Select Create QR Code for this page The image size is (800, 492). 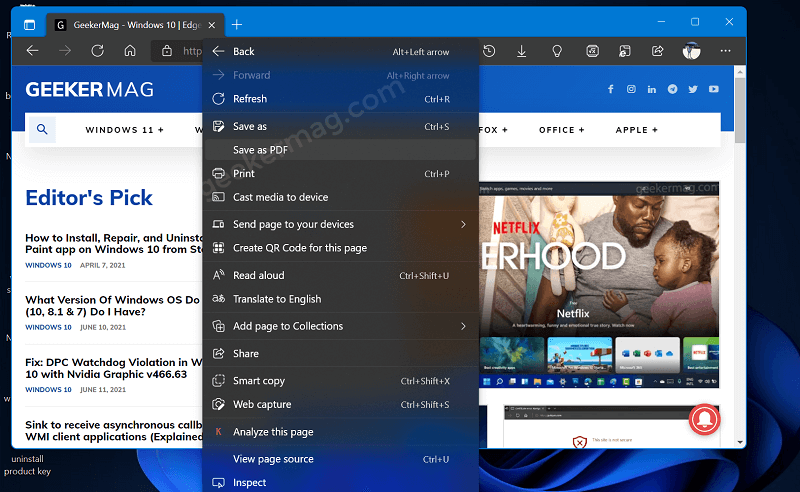(340, 248)
